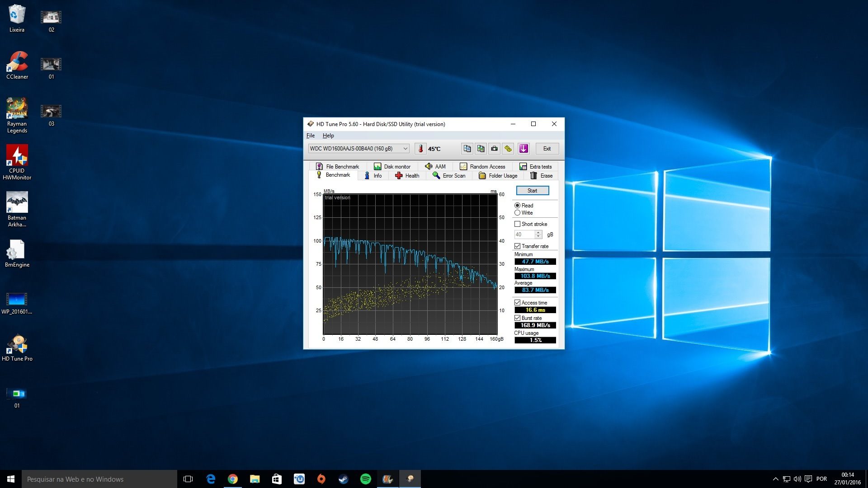Switch to the Folder Usage tab
The image size is (868, 488).
tap(498, 176)
